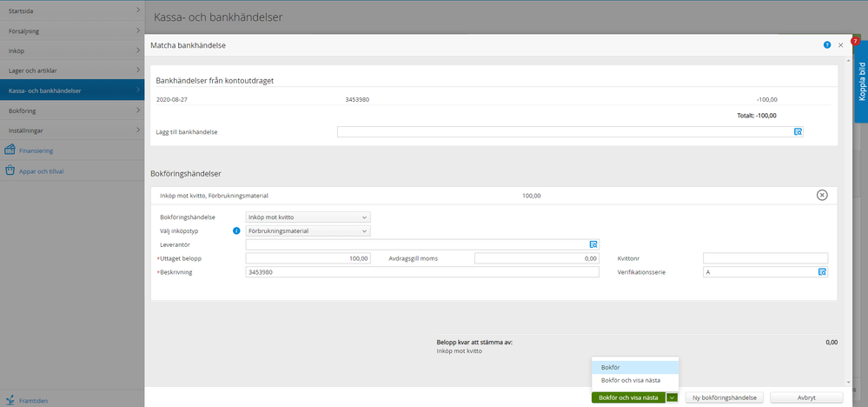Open supplier search icon in Leverantör field

(x=593, y=245)
